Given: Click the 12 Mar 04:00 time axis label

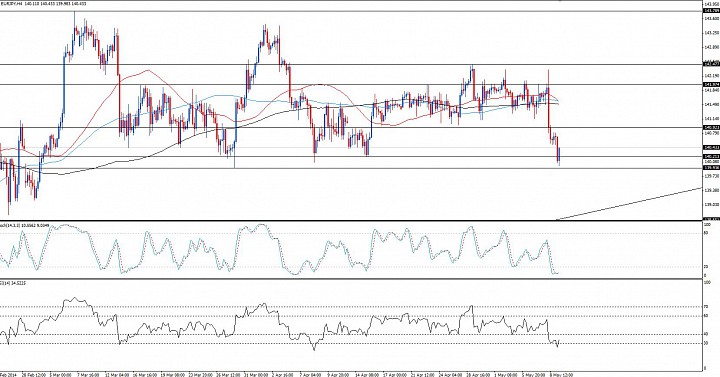Looking at the screenshot, I should (x=116, y=375).
